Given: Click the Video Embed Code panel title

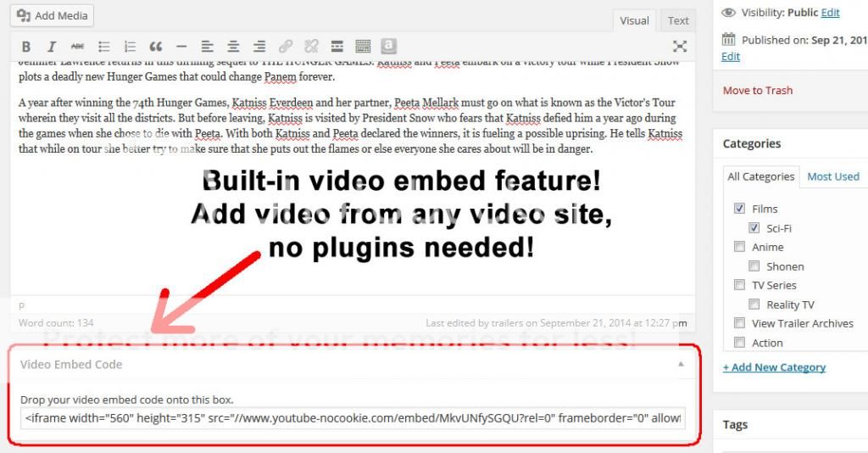Looking at the screenshot, I should [x=71, y=365].
